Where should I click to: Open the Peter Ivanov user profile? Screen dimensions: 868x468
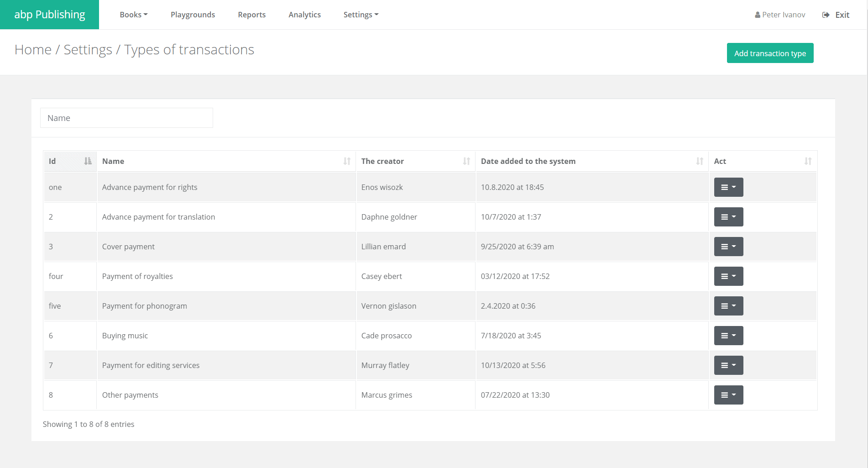pyautogui.click(x=780, y=15)
